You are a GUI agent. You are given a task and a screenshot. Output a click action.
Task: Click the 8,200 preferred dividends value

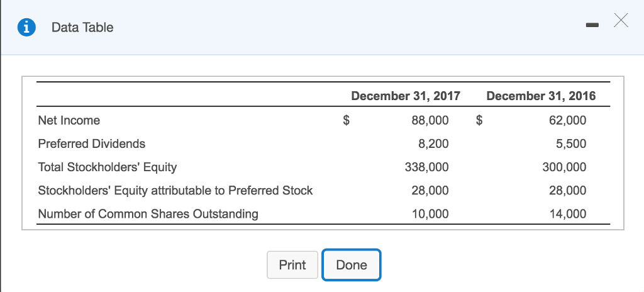433,143
